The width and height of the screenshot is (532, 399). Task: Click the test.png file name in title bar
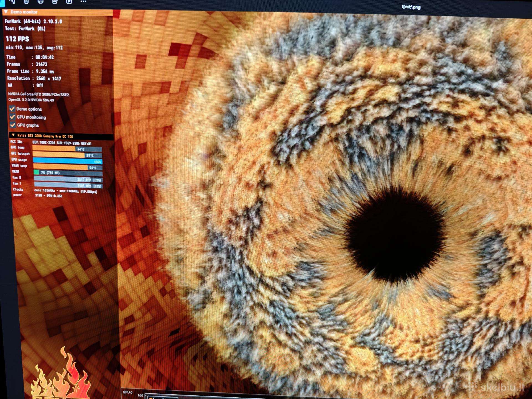pos(411,7)
